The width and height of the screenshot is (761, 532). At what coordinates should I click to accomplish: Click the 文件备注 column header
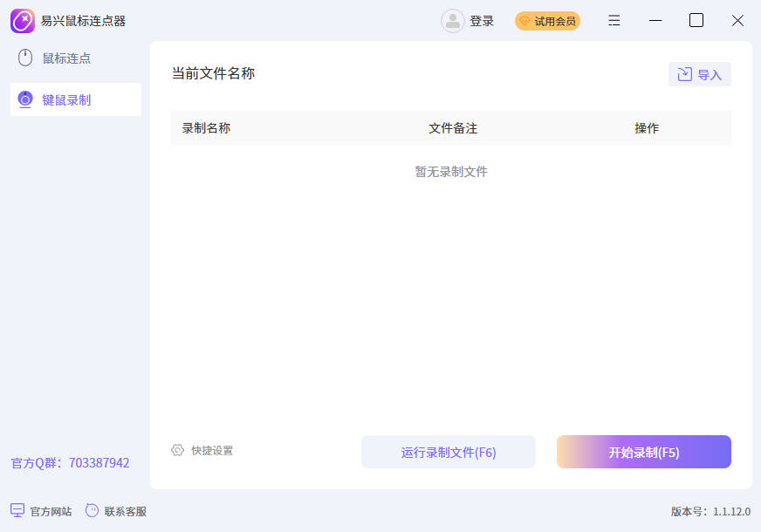coord(453,128)
